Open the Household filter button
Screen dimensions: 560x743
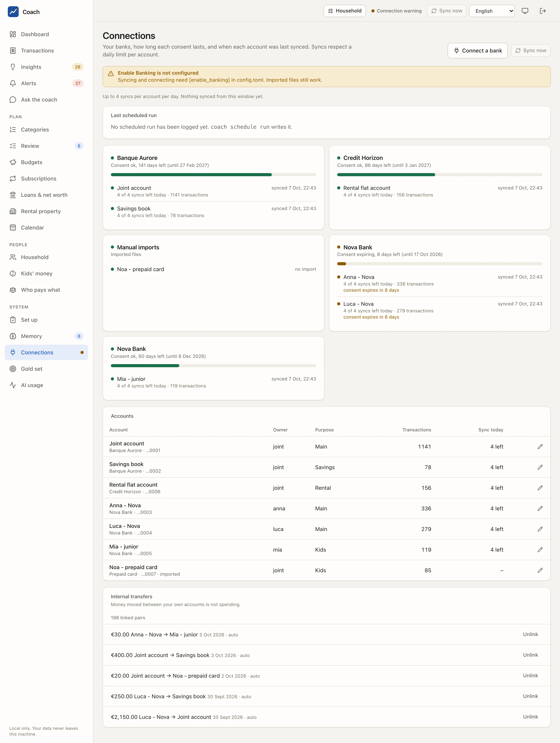pyautogui.click(x=345, y=11)
